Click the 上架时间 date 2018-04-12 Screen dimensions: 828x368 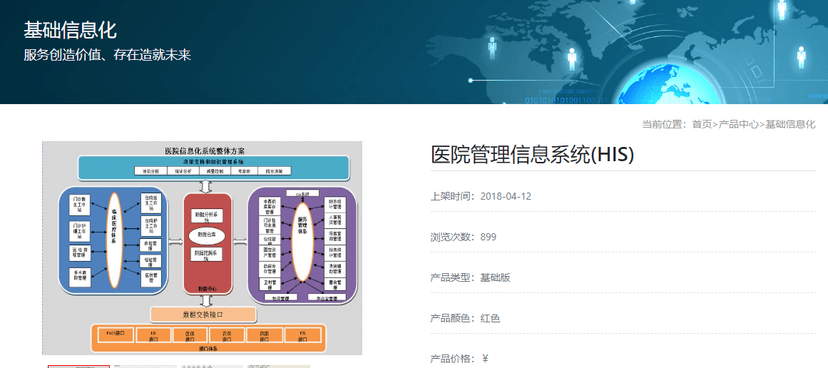(505, 196)
